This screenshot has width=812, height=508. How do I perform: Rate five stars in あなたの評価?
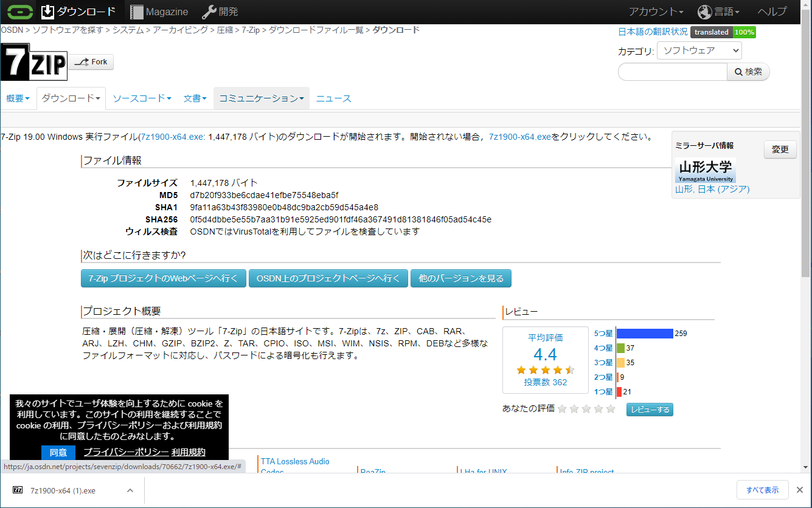pyautogui.click(x=611, y=409)
